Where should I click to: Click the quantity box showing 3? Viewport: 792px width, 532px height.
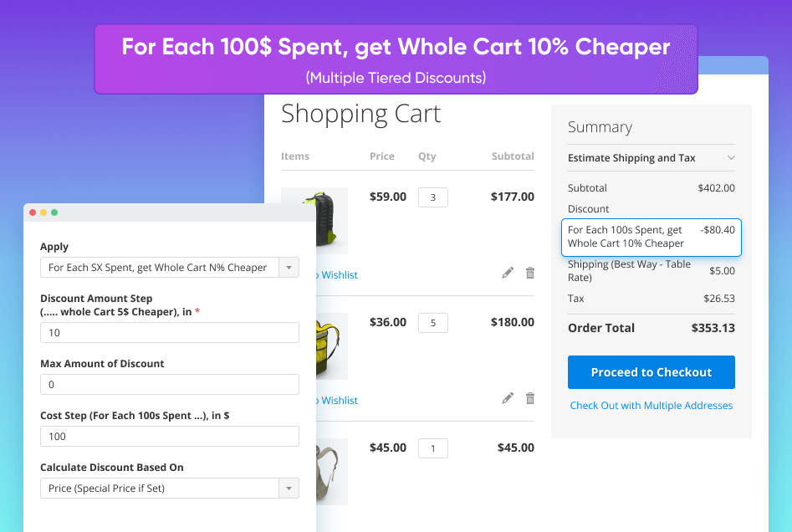point(432,197)
